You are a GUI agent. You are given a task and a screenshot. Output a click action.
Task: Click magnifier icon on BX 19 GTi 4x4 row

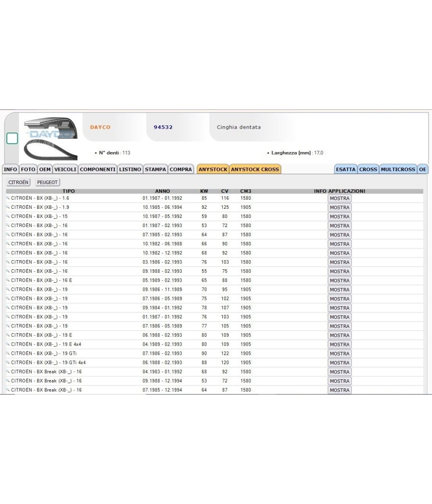pyautogui.click(x=8, y=362)
